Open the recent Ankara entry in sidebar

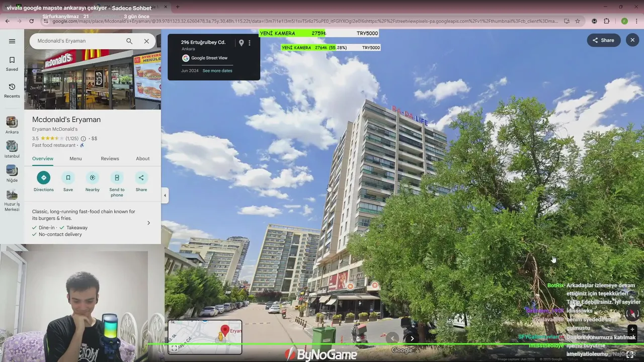12,126
